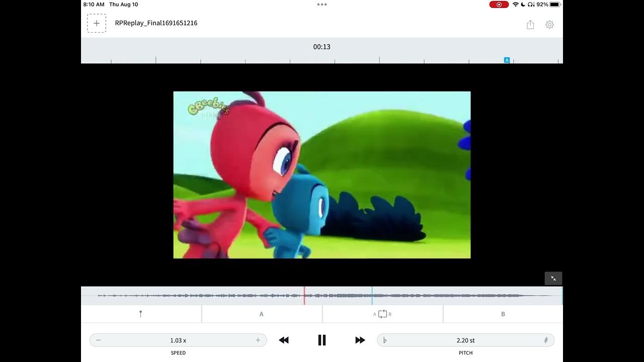The width and height of the screenshot is (644, 362).
Task: Open the three-dot multitasking menu
Action: click(x=322, y=5)
